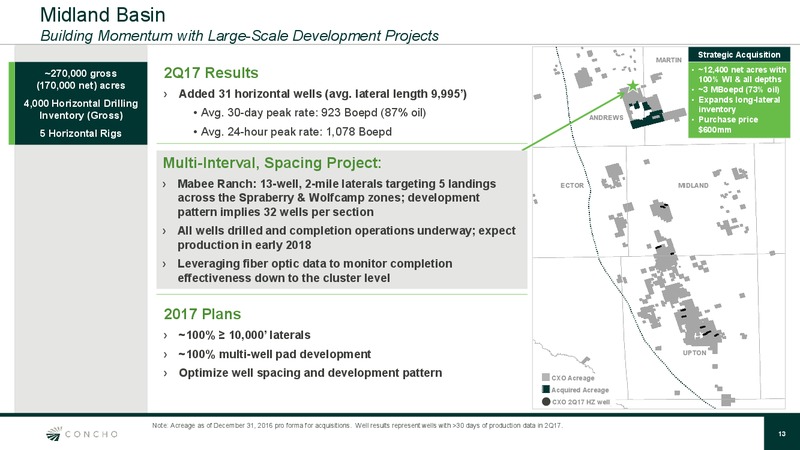Click the dark green acquired acreage block on map
The height and width of the screenshot is (450, 800).
coord(647,118)
